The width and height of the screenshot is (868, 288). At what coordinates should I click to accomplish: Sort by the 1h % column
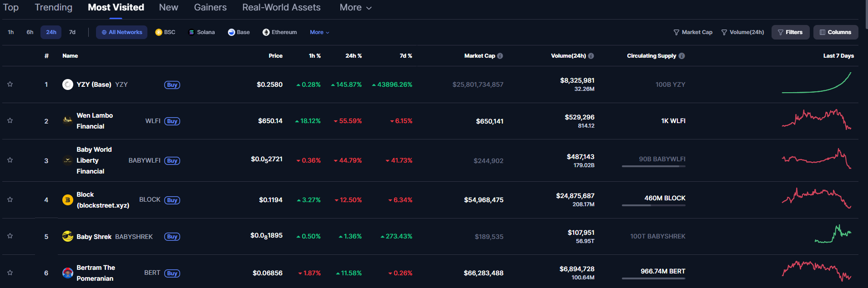pyautogui.click(x=315, y=56)
